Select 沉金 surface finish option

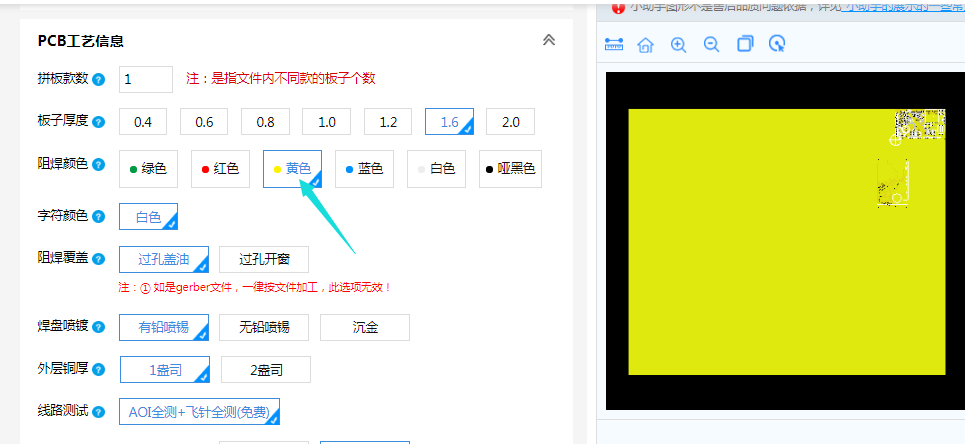365,327
